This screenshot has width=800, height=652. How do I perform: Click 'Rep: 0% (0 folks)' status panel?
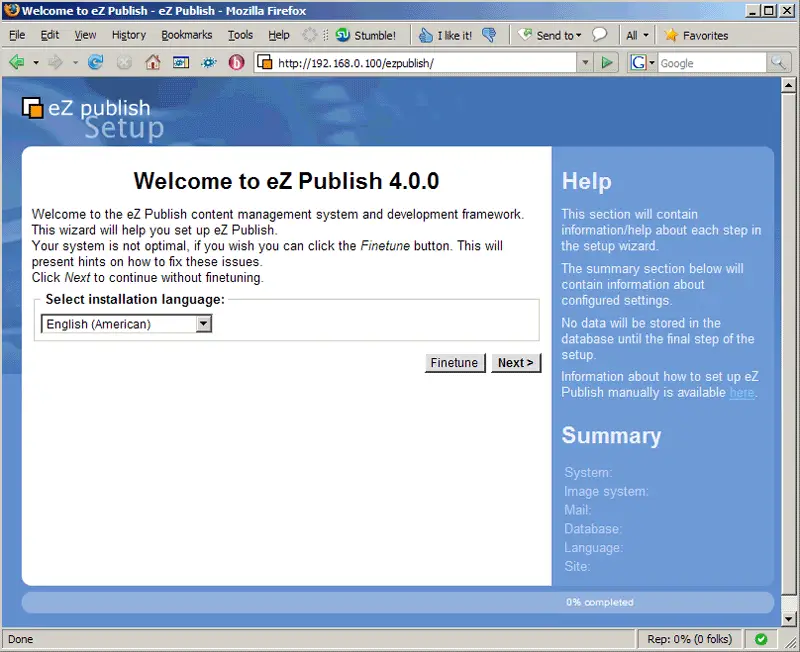point(689,639)
